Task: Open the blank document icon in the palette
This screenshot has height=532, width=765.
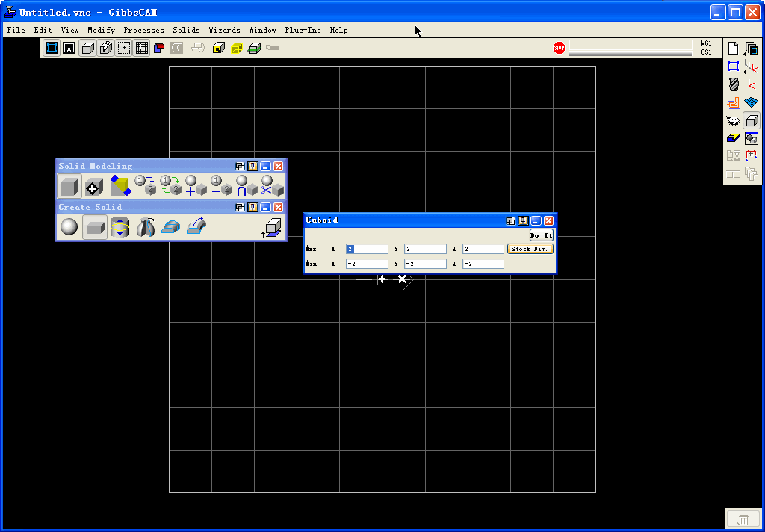Action: tap(734, 49)
